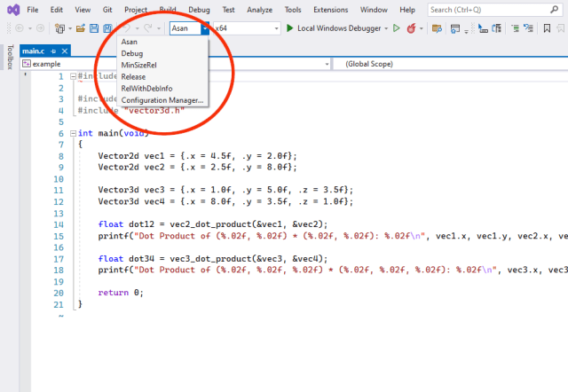568x392 pixels.
Task: Open the New Project dropdown arrow
Action: click(70, 28)
